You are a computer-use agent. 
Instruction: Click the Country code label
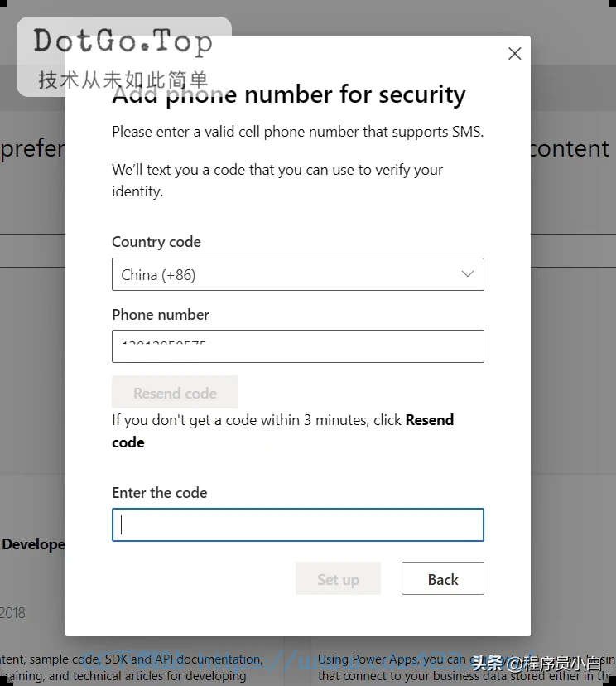click(x=156, y=241)
